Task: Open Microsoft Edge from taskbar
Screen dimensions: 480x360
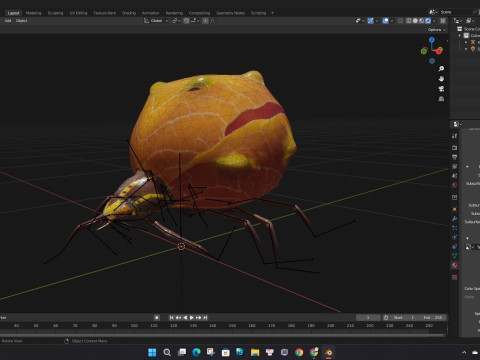Action: click(x=196, y=352)
